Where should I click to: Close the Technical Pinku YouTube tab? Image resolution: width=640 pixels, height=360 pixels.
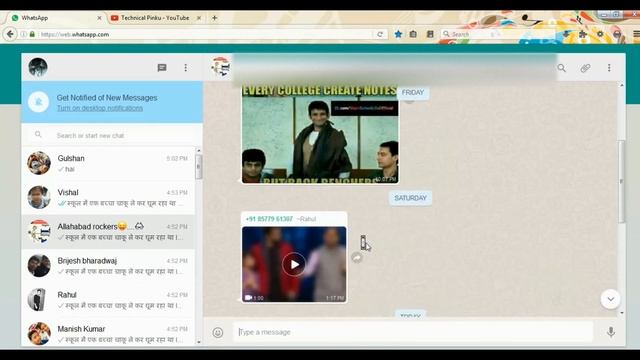coord(199,18)
